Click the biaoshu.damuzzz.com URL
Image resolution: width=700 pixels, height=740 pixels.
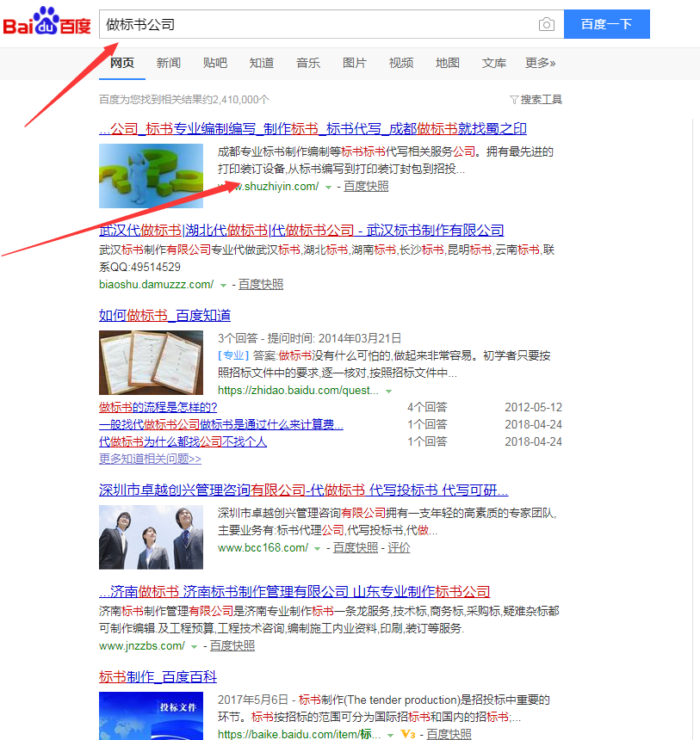(x=157, y=285)
